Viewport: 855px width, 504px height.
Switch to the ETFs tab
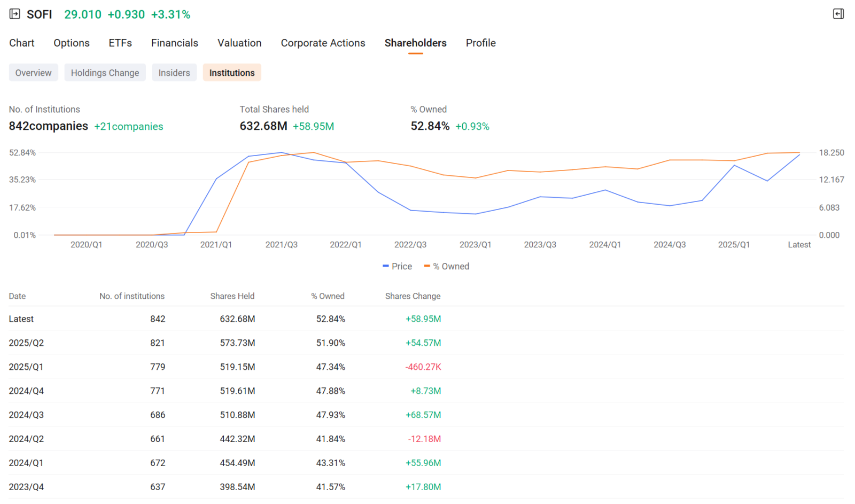click(x=120, y=43)
